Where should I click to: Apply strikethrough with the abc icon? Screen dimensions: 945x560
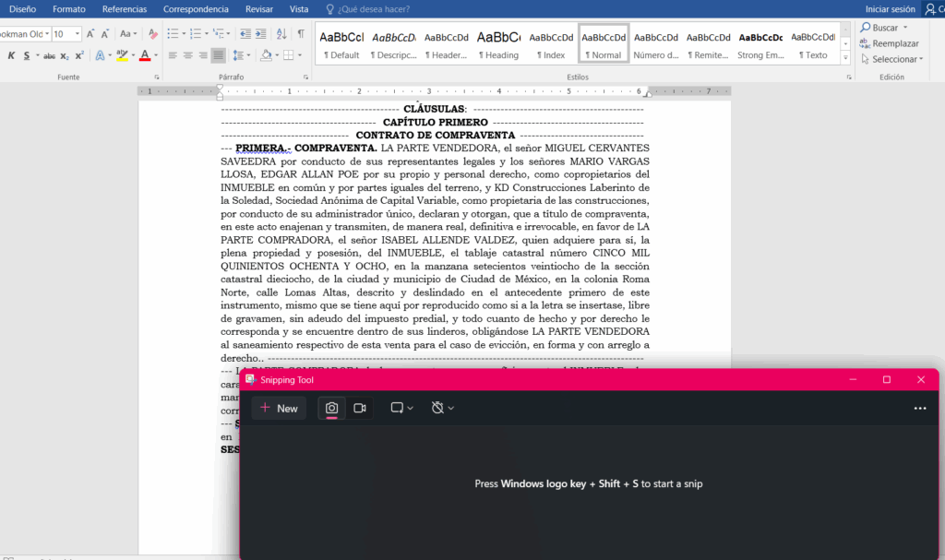(49, 55)
